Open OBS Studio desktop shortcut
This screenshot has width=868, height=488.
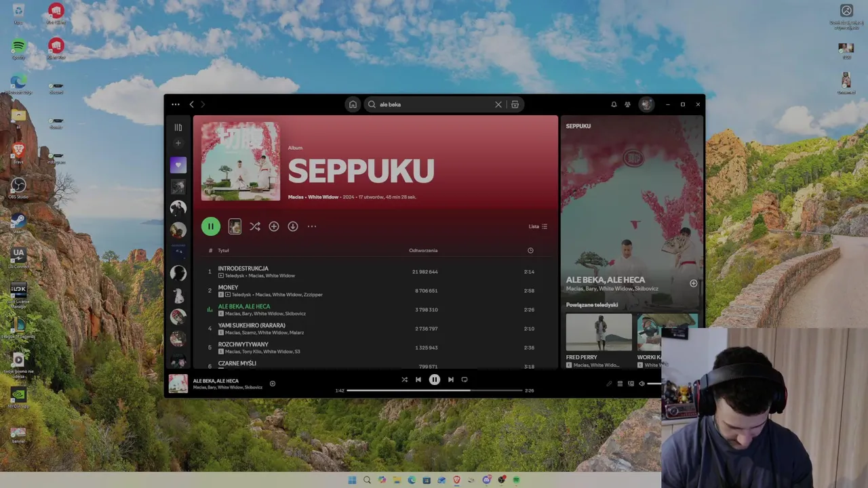[x=18, y=188]
